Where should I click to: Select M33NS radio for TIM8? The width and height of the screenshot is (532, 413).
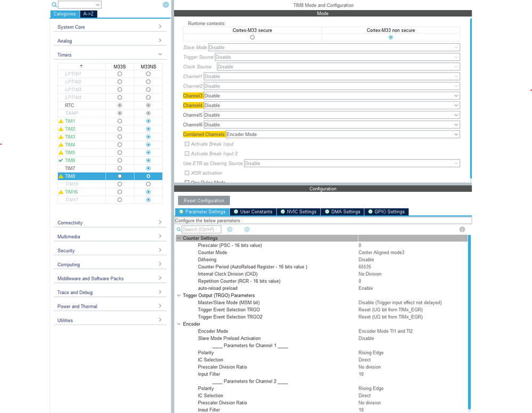[x=148, y=176]
